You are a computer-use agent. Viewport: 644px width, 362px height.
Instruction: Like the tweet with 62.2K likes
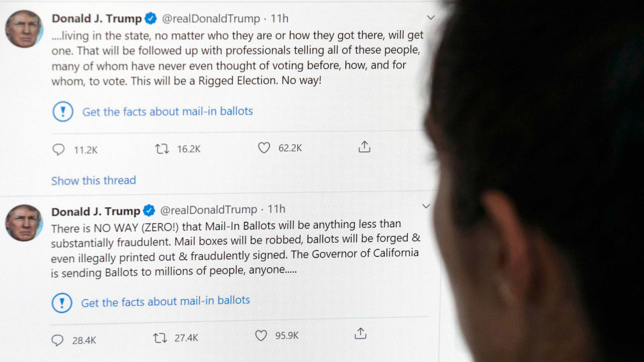tap(264, 147)
